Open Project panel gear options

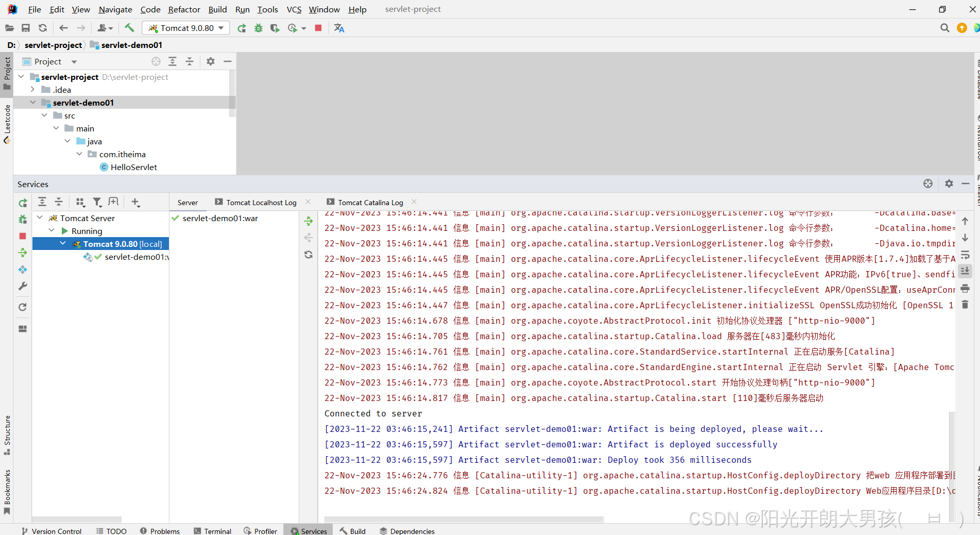(x=211, y=61)
